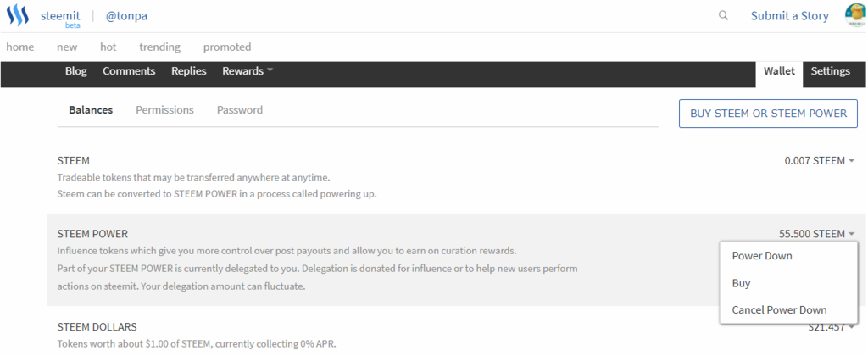The height and width of the screenshot is (356, 868).
Task: Open the Permissions sub-tab
Action: pyautogui.click(x=165, y=110)
